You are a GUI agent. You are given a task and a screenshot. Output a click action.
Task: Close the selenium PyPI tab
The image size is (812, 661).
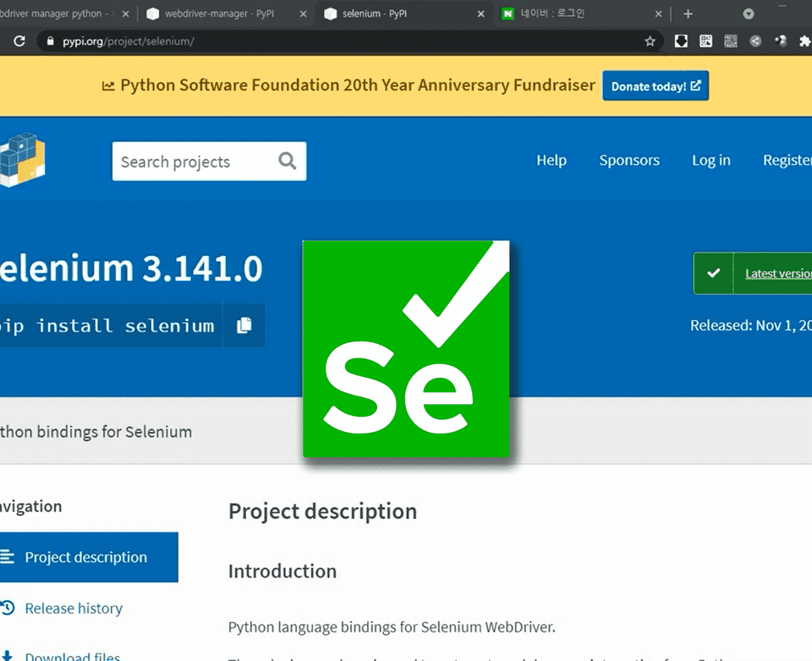coord(480,14)
